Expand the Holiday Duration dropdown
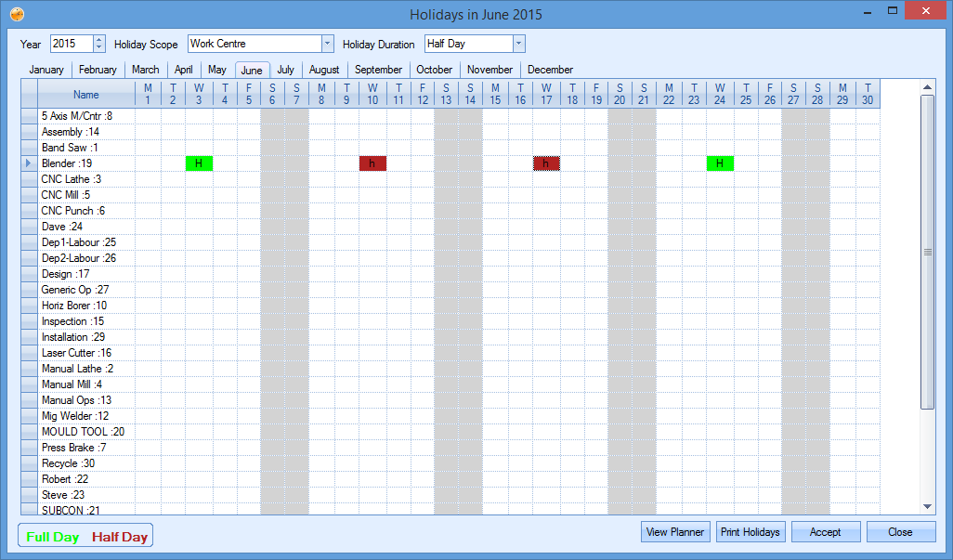The width and height of the screenshot is (953, 560). (518, 45)
